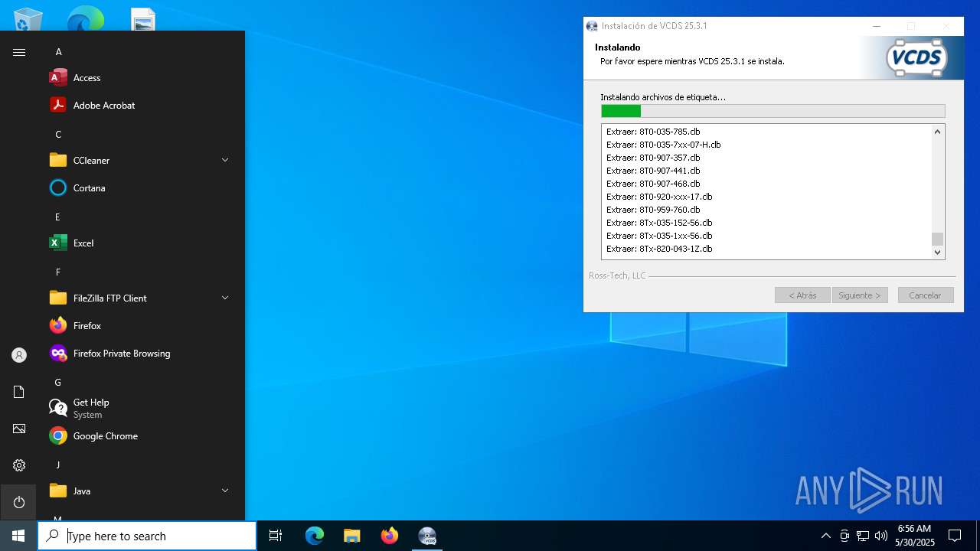
Task: Select the letter E section header
Action: coord(57,217)
